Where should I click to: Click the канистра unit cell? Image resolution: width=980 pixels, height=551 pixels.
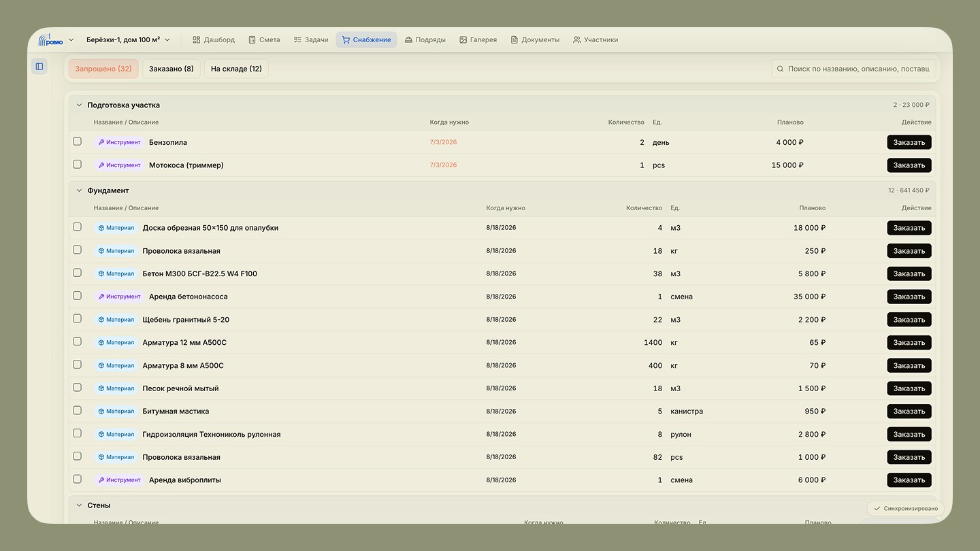[x=687, y=412]
